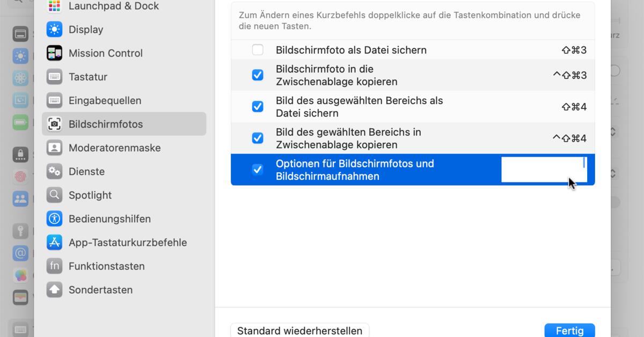Screen dimensions: 644x337
Task: Select the Moderatorenmaske category icon
Action: [54, 148]
